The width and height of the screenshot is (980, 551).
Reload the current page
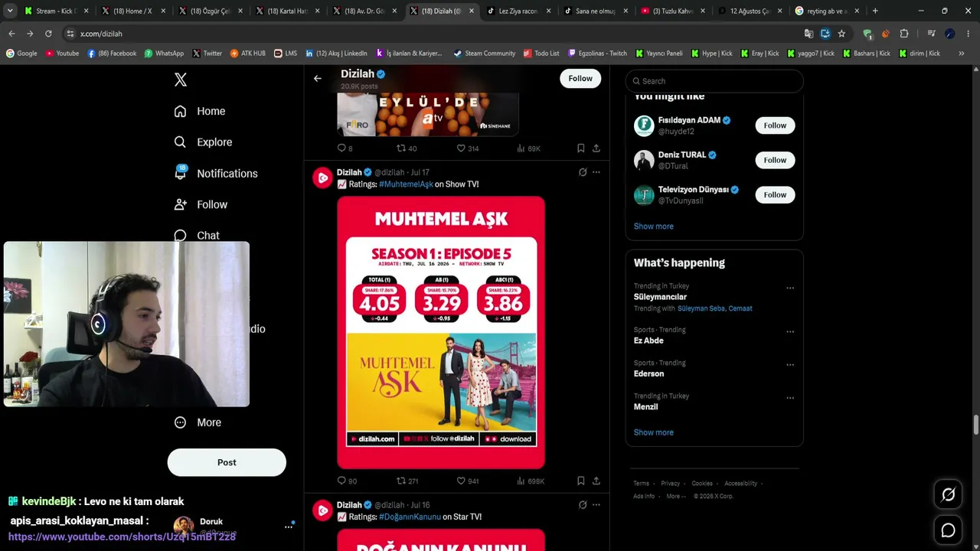(48, 34)
